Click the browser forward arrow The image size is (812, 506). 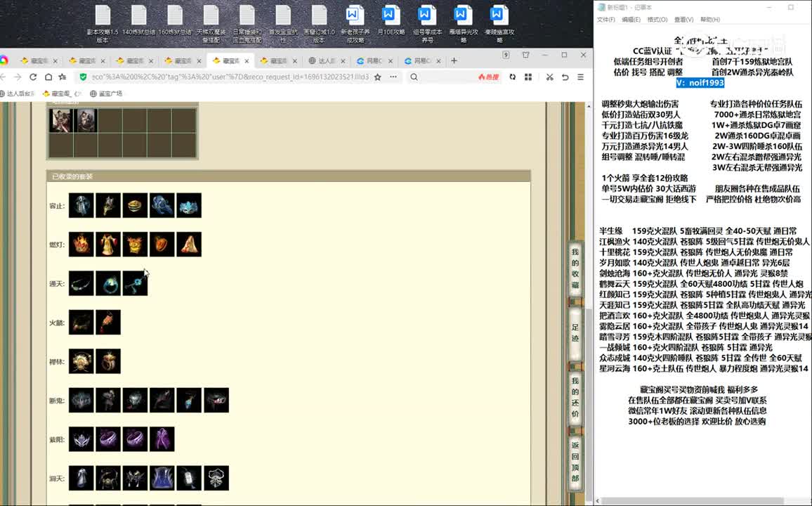coord(18,77)
